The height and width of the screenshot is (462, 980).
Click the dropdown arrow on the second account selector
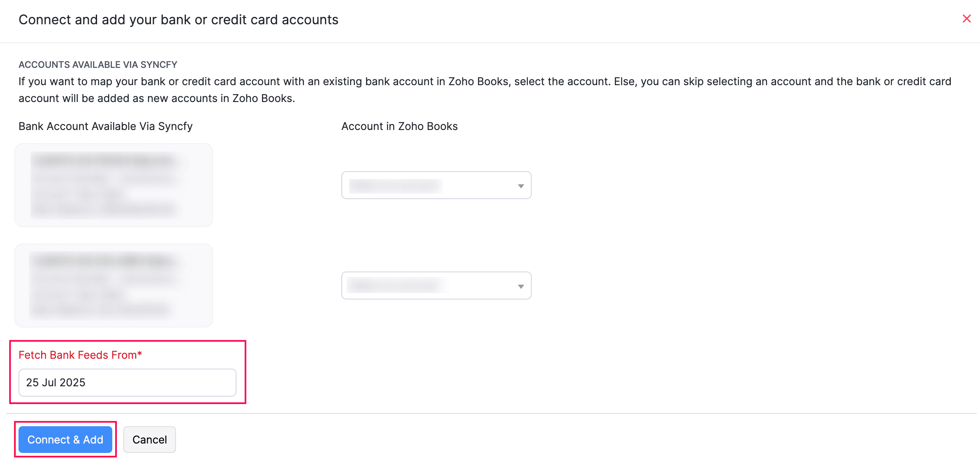521,286
